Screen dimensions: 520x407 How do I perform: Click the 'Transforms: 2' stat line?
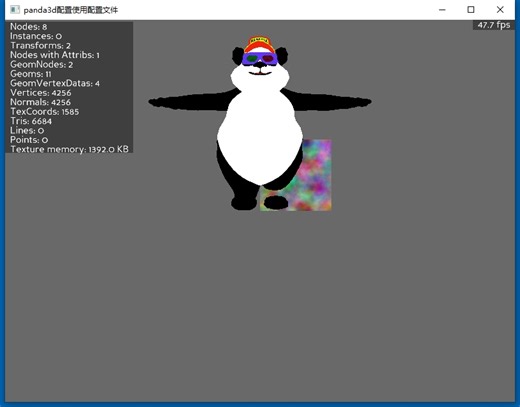(40, 46)
